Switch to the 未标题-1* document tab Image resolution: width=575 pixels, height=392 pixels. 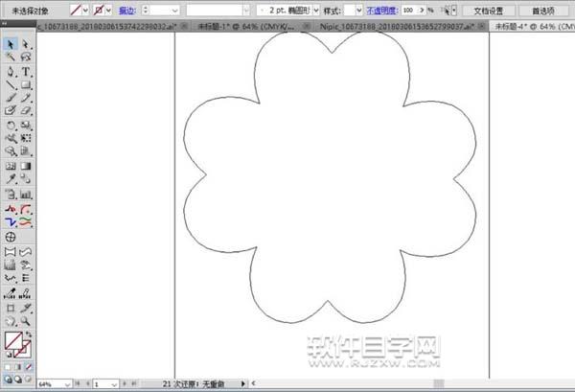coord(245,27)
